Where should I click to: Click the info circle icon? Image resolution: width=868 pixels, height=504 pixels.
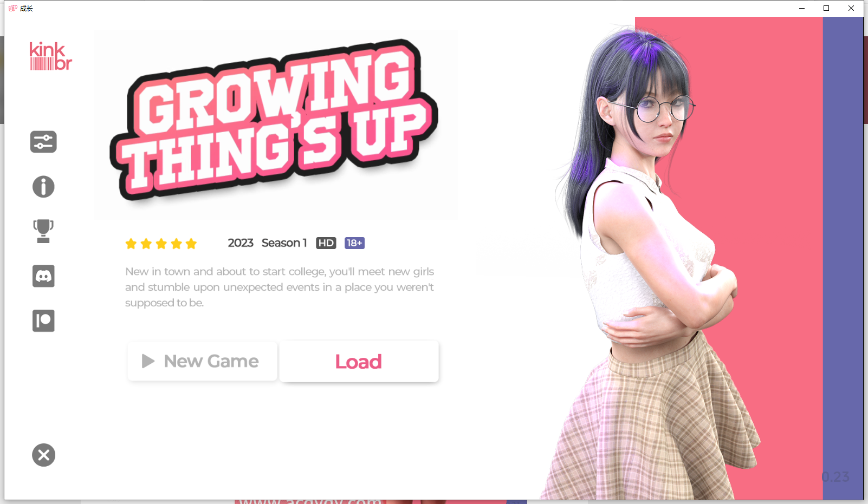tap(43, 187)
